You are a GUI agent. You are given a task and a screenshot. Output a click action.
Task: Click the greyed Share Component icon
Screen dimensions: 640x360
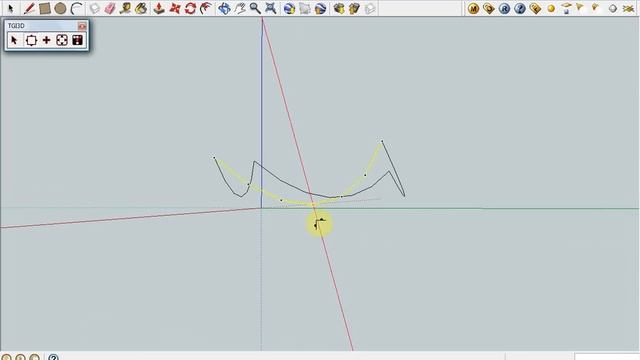point(369,8)
